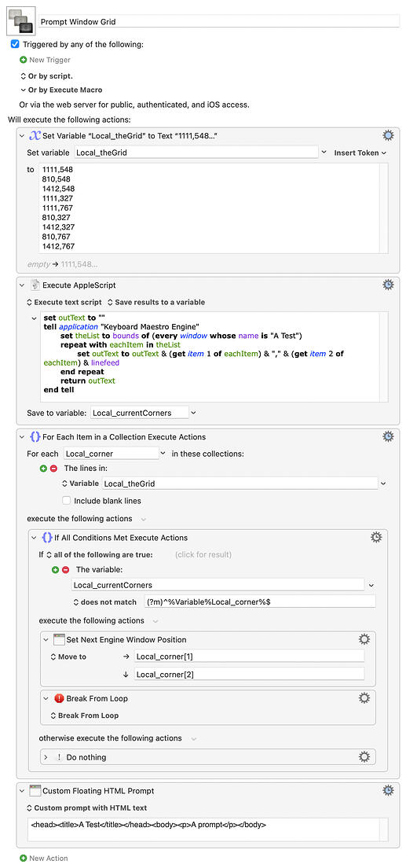The image size is (406, 868).
Task: Open the Execute text script popup menu
Action: click(x=64, y=302)
